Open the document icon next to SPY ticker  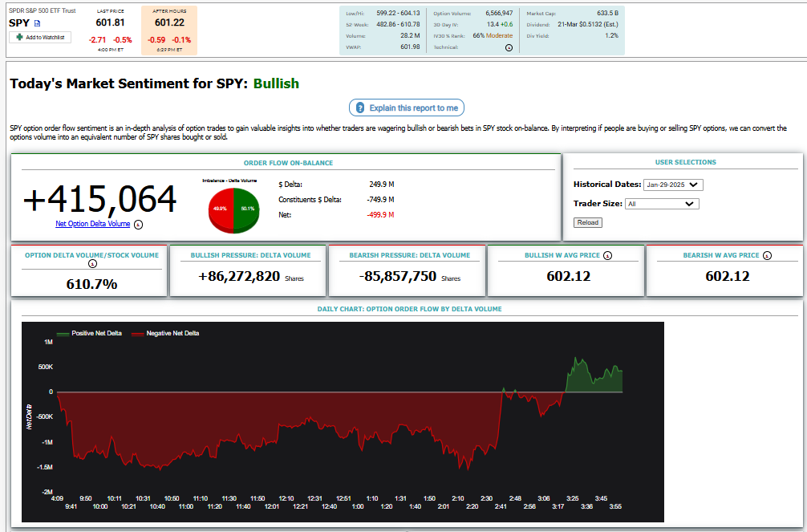37,23
